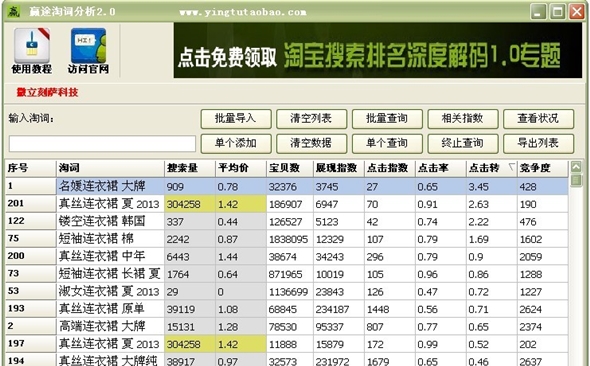Click the item count value 1136699

[288, 292]
